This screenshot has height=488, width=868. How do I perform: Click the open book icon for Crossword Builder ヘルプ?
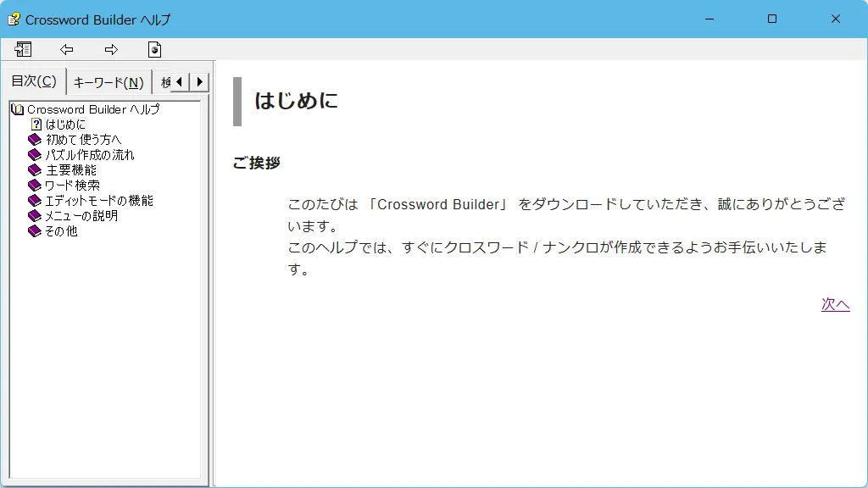pyautogui.click(x=18, y=109)
